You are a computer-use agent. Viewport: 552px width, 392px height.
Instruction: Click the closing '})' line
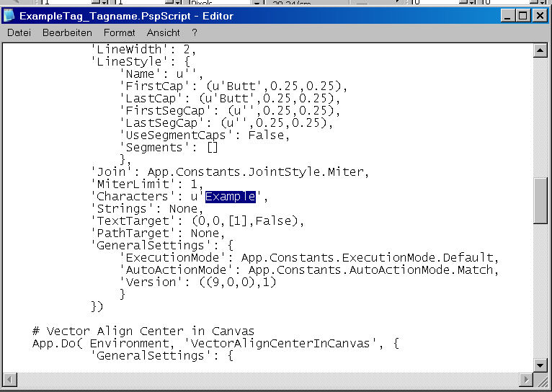[97, 307]
